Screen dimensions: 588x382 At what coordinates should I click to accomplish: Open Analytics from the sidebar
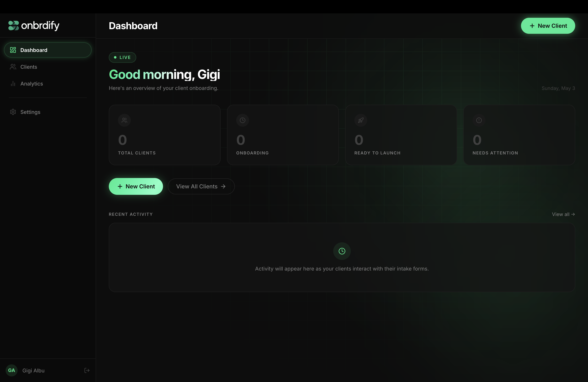pyautogui.click(x=48, y=84)
